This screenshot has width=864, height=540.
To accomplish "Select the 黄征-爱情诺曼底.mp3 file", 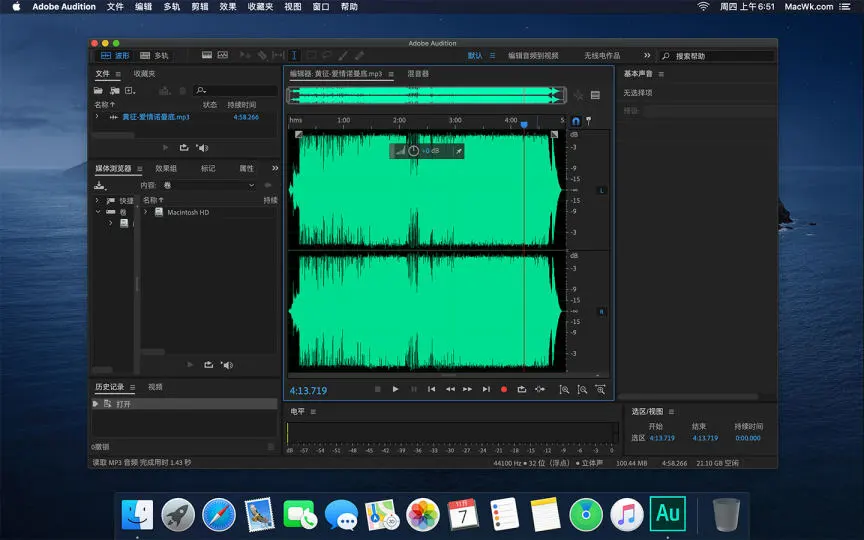I will (x=156, y=117).
